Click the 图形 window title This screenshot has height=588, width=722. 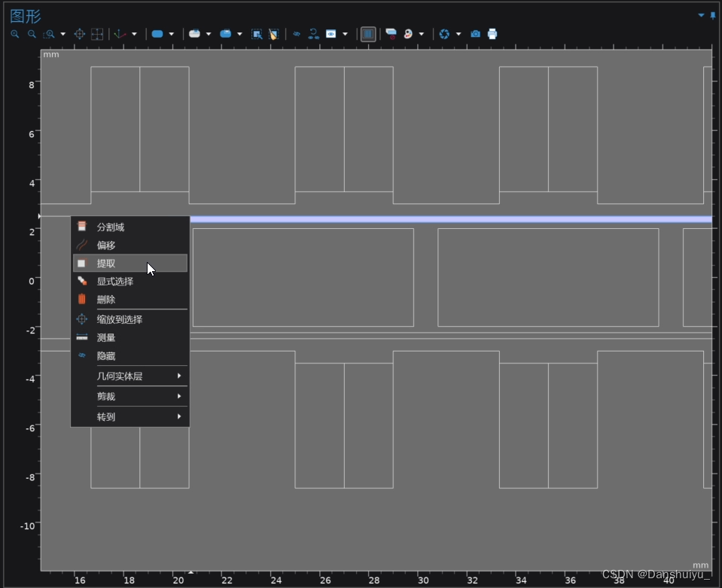click(26, 16)
